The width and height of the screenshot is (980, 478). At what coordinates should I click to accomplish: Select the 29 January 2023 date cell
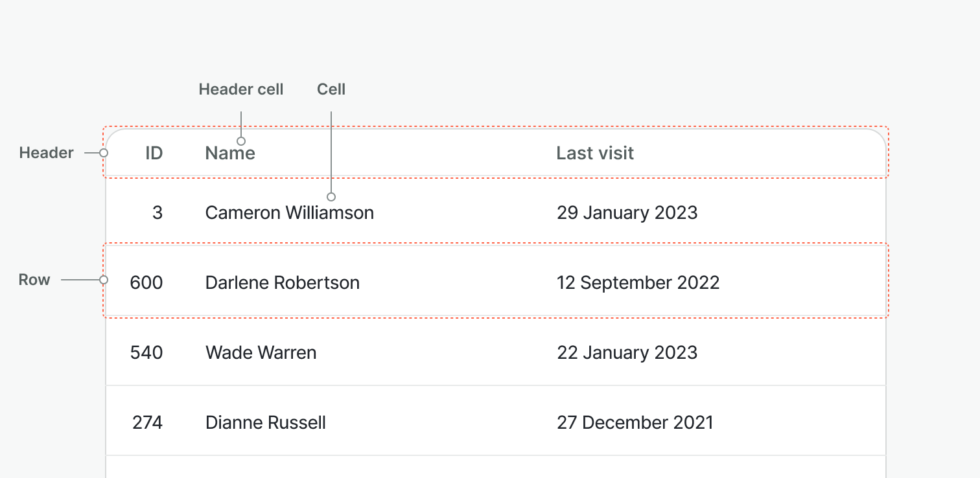pyautogui.click(x=627, y=213)
